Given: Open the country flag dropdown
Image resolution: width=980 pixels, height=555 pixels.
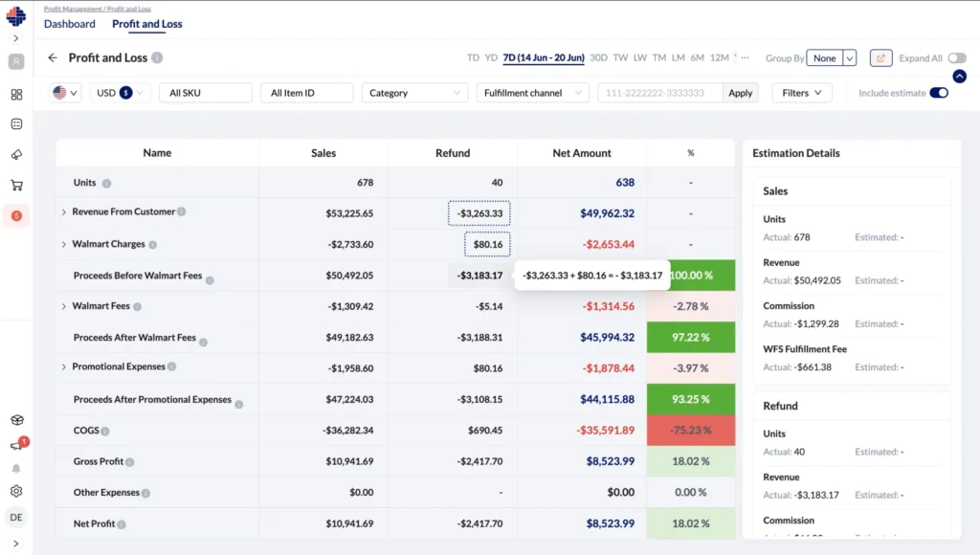Looking at the screenshot, I should point(65,93).
